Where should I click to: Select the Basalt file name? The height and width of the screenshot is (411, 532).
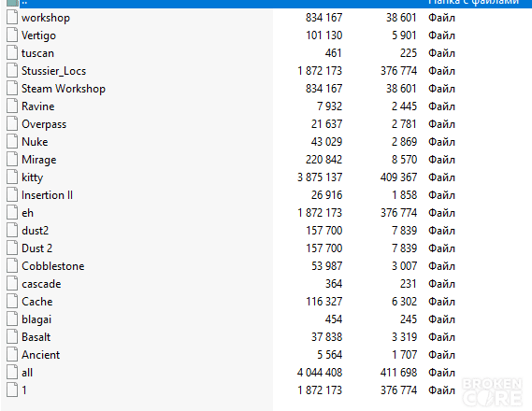click(36, 337)
